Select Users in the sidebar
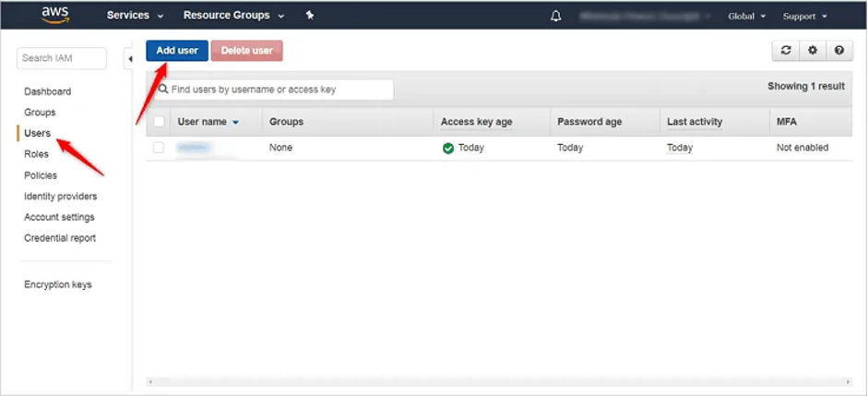 [x=37, y=133]
